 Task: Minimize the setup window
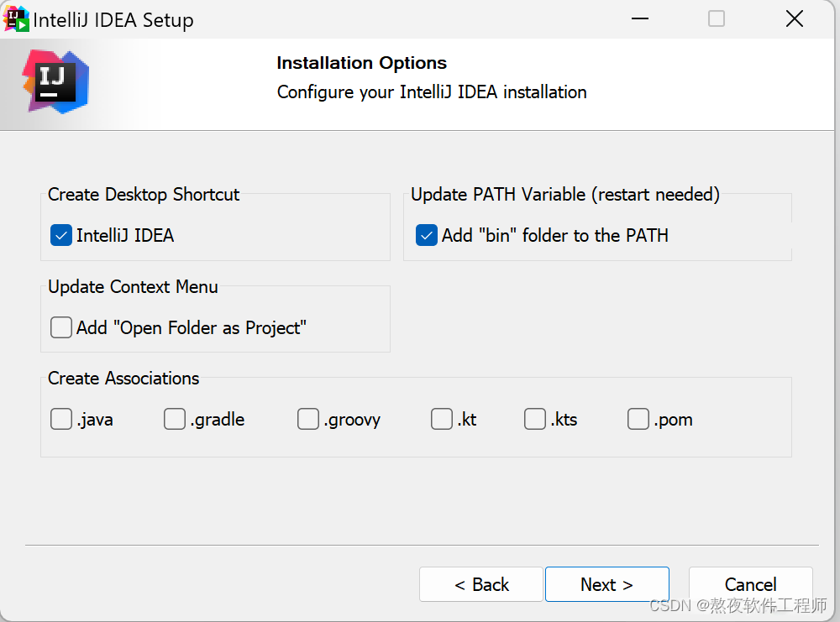pos(639,19)
